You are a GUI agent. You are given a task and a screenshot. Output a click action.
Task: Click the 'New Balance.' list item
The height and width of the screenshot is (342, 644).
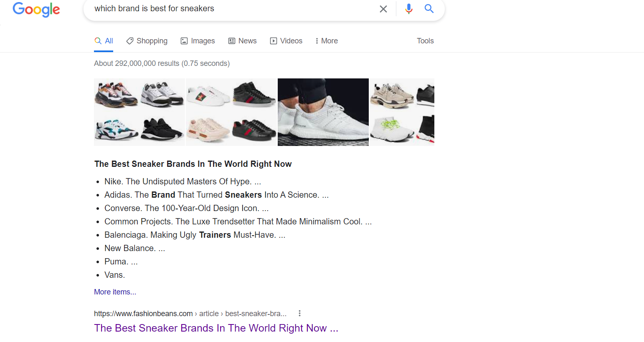tap(134, 248)
